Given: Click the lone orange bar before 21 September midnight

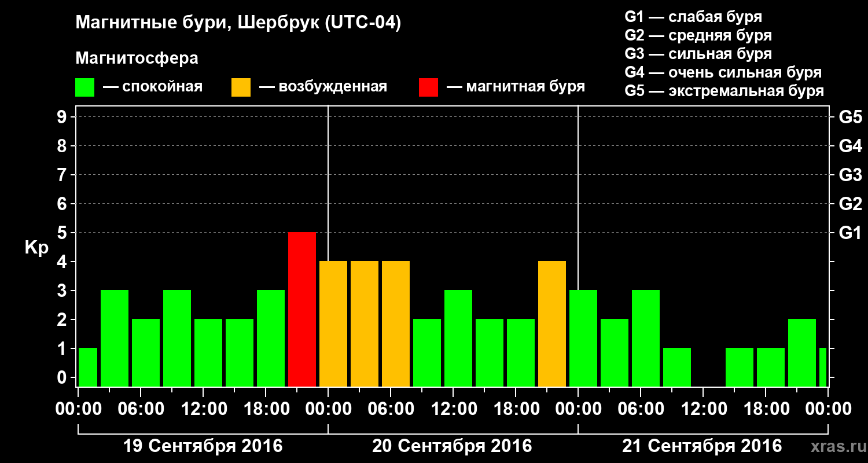Looking at the screenshot, I should pyautogui.click(x=552, y=324).
